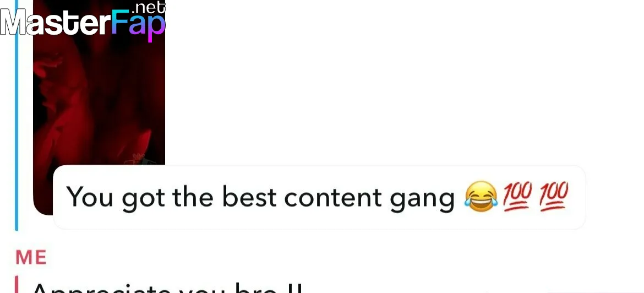Tap the laughing-crying face emoji
Screen dimensions: 644x293
[481, 197]
